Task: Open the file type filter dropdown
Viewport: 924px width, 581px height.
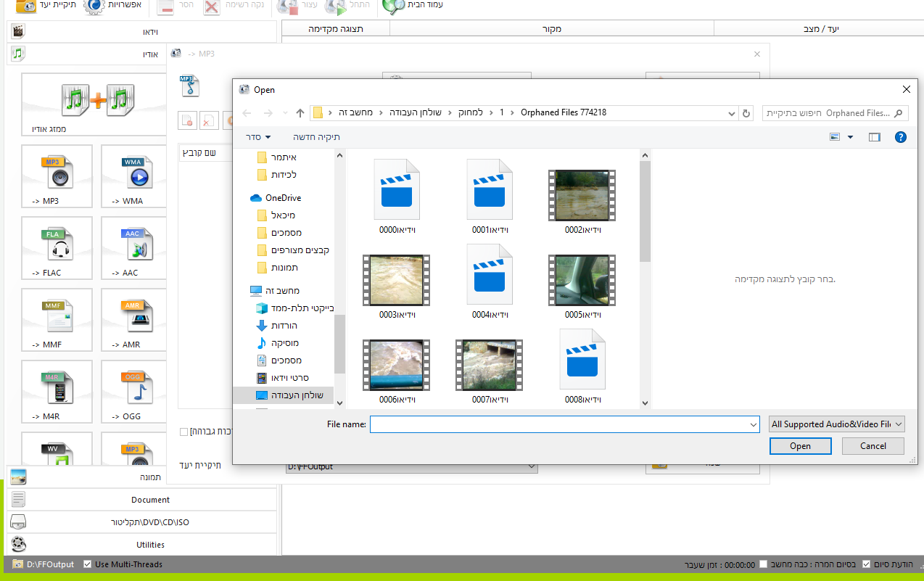Action: 837,424
